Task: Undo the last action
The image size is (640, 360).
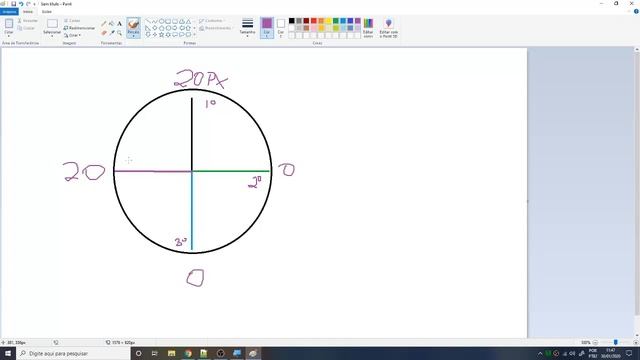Action: [x=21, y=4]
